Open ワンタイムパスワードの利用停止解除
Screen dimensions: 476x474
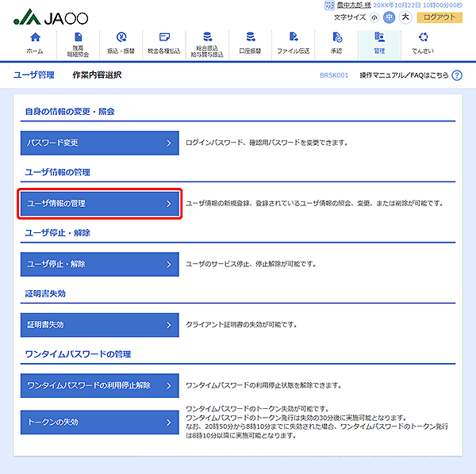click(100, 385)
